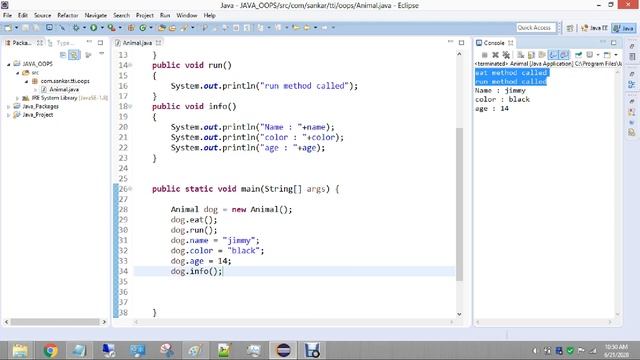Run the program with green Run button
Screen dimensions: 640x360
[93, 28]
